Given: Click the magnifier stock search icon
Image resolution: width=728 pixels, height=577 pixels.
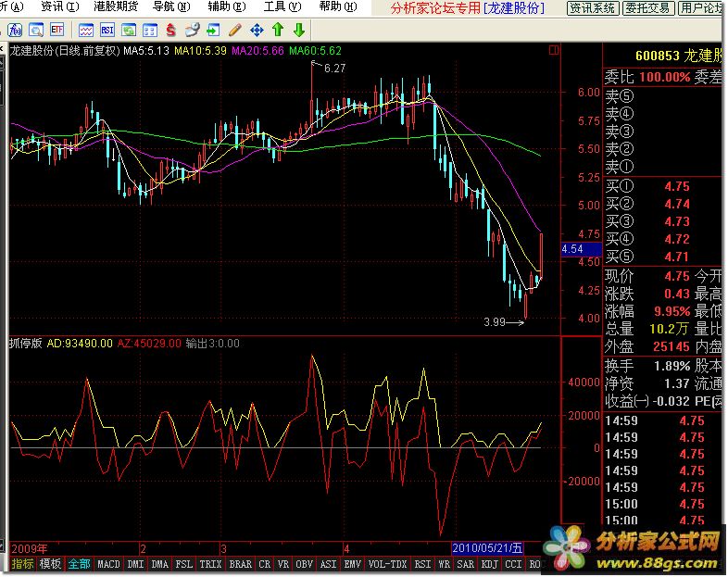Looking at the screenshot, I should point(36,31).
